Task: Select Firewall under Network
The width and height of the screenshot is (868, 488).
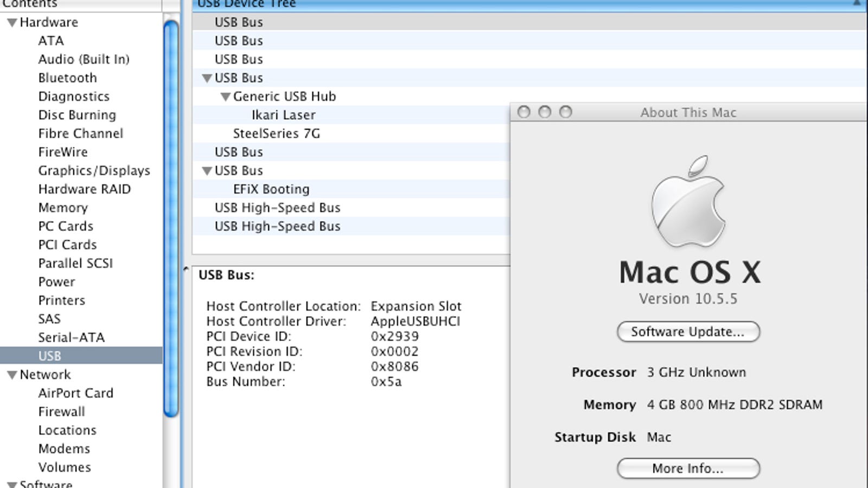Action: [x=61, y=412]
